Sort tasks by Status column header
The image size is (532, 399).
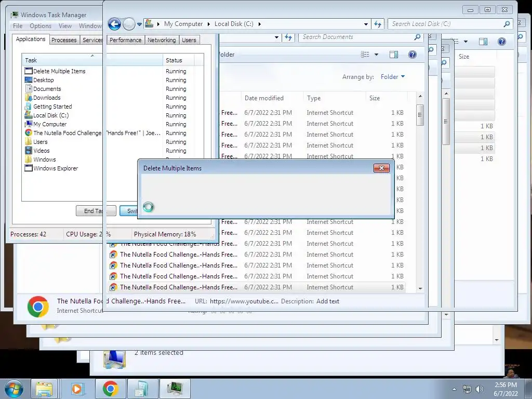179,60
